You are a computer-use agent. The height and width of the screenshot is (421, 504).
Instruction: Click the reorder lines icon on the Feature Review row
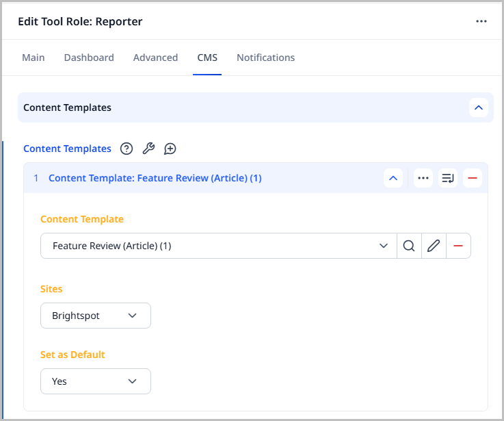click(448, 178)
